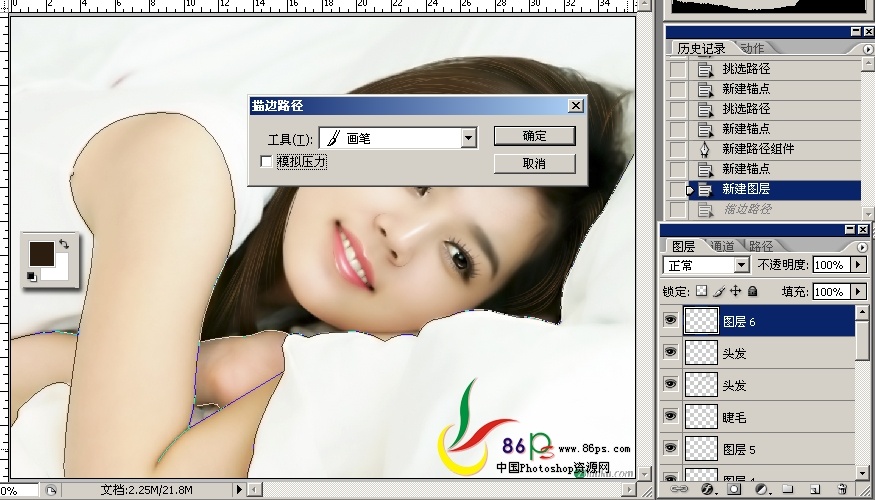Click the 图层 6 layer thumbnail
875x500 pixels.
[701, 321]
